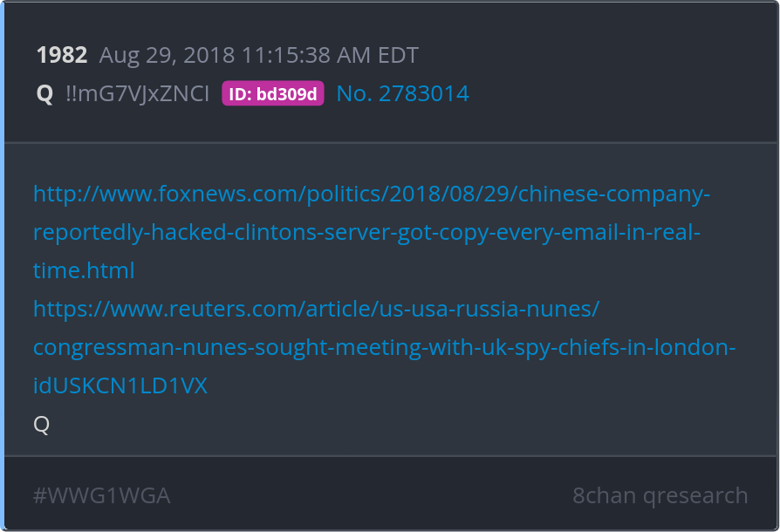Select the tripcode !!mG7VJxZNCI

(137, 93)
